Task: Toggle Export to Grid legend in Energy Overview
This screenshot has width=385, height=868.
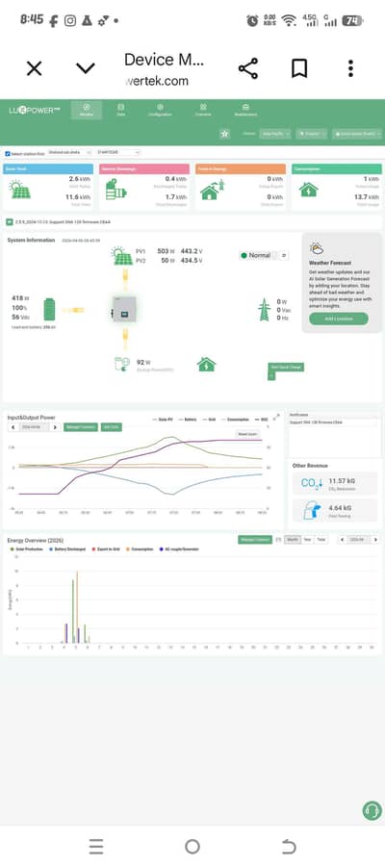Action: click(x=105, y=549)
